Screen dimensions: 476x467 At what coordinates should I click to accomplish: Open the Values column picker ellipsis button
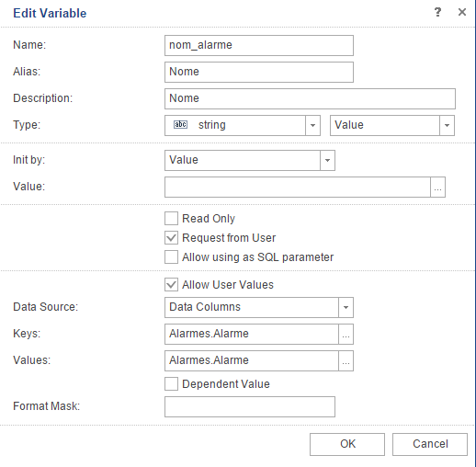pyautogui.click(x=346, y=360)
